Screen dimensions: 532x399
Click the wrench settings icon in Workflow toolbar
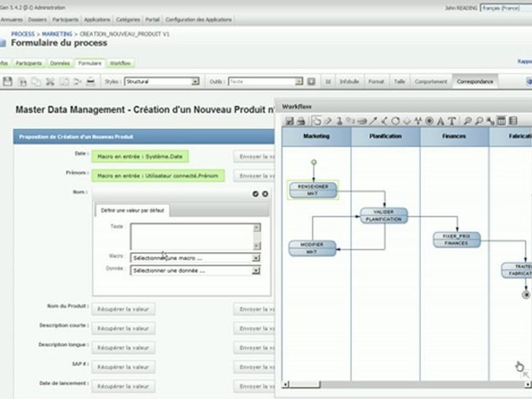click(x=490, y=121)
